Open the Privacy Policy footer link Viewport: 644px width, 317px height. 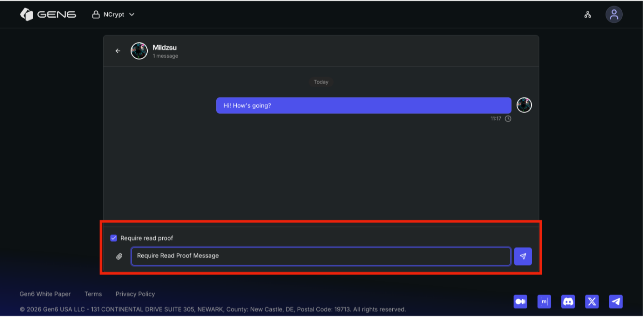tap(135, 294)
